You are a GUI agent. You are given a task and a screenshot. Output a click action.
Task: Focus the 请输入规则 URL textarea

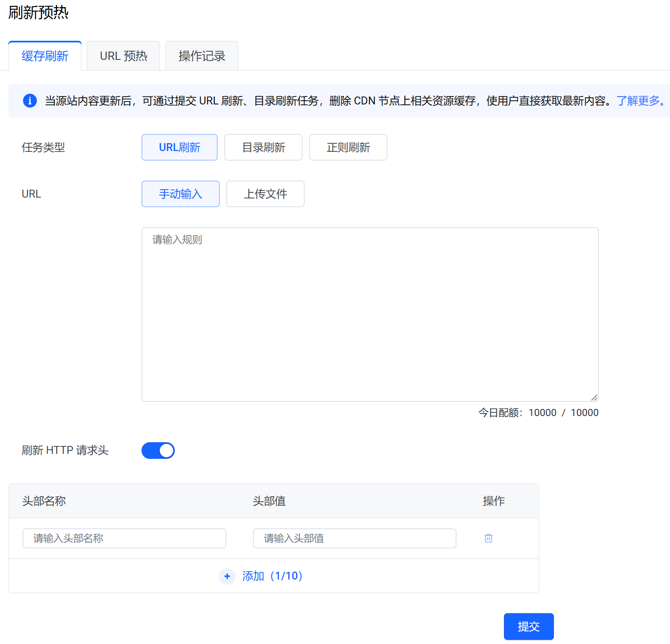(x=370, y=314)
